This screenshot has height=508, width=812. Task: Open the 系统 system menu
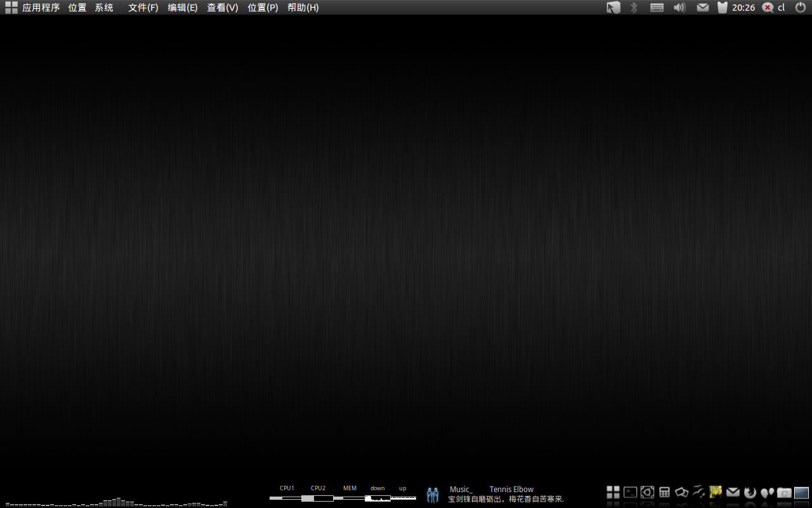(104, 8)
